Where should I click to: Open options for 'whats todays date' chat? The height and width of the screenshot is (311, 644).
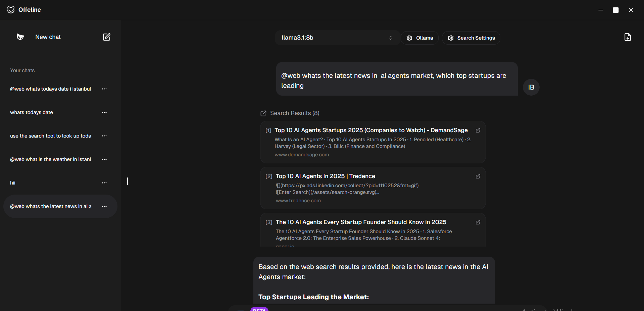[x=104, y=112]
